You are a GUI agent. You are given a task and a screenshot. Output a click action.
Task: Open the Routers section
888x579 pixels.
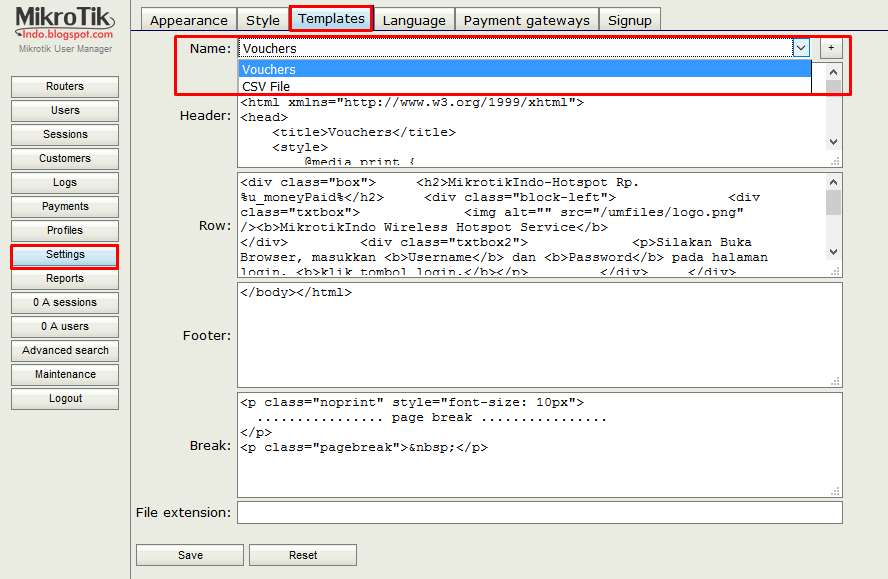[64, 87]
